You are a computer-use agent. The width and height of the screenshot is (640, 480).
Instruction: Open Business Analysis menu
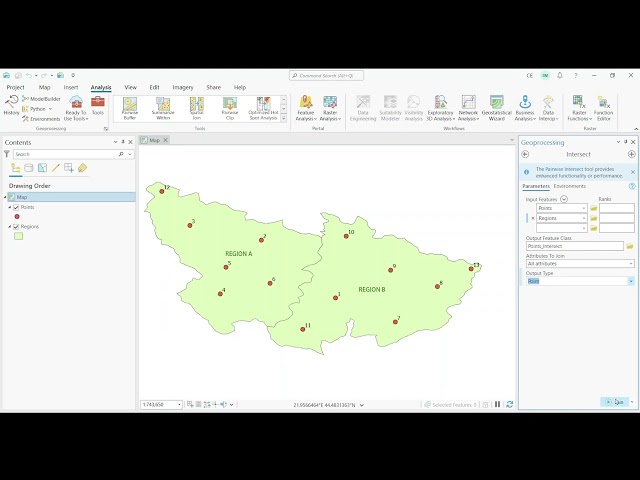525,108
